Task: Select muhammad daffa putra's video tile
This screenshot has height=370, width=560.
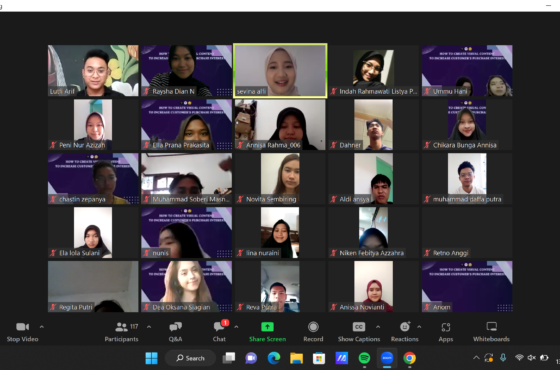Action: point(467,179)
